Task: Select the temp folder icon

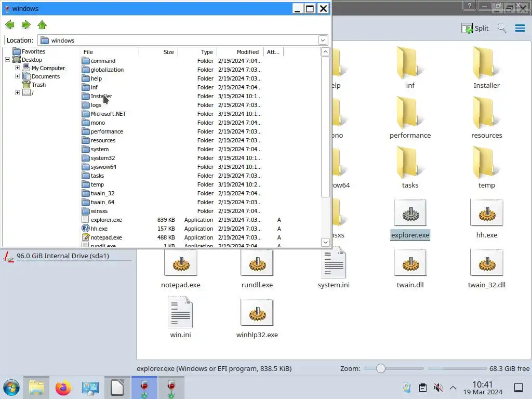Action: [486, 168]
